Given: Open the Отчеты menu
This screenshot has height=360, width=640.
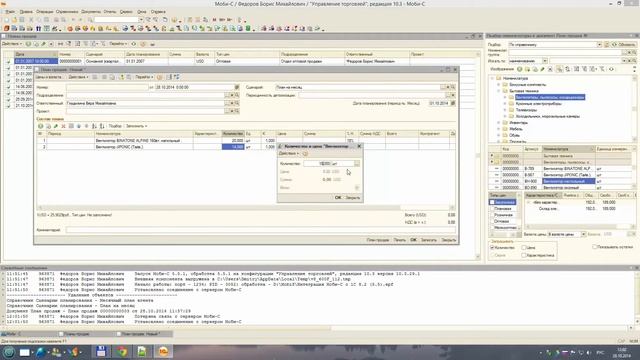Looking at the screenshot, I should 110,12.
